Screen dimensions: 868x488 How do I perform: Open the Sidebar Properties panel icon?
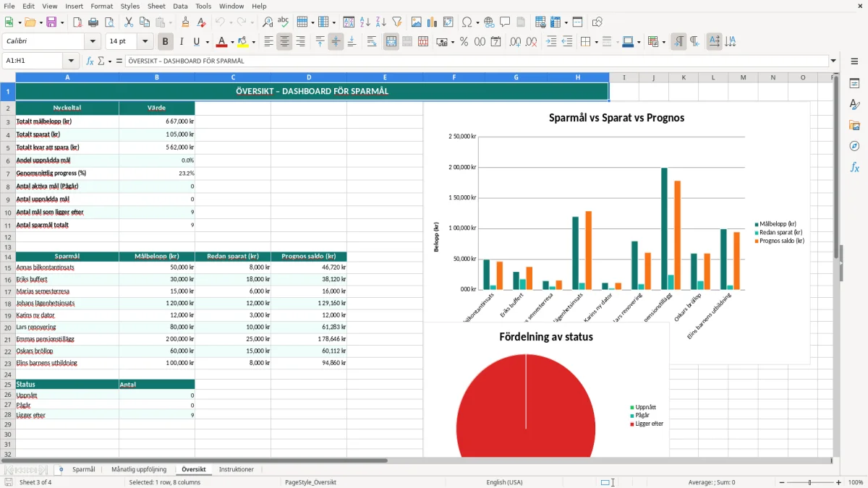854,84
